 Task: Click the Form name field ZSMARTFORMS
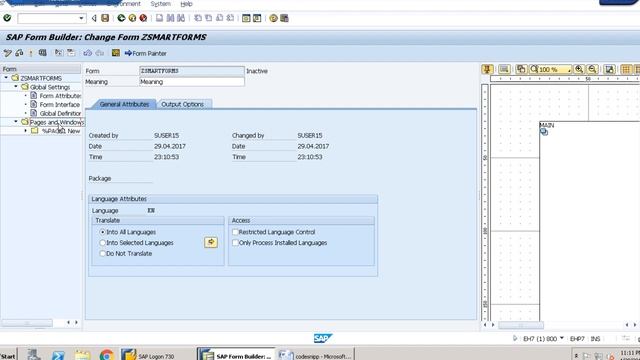coord(192,71)
